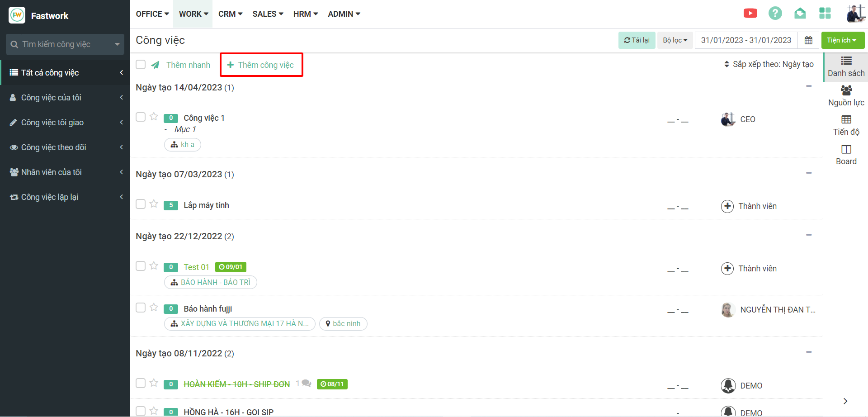Open the CRM menu
868x417 pixels.
pyautogui.click(x=230, y=14)
